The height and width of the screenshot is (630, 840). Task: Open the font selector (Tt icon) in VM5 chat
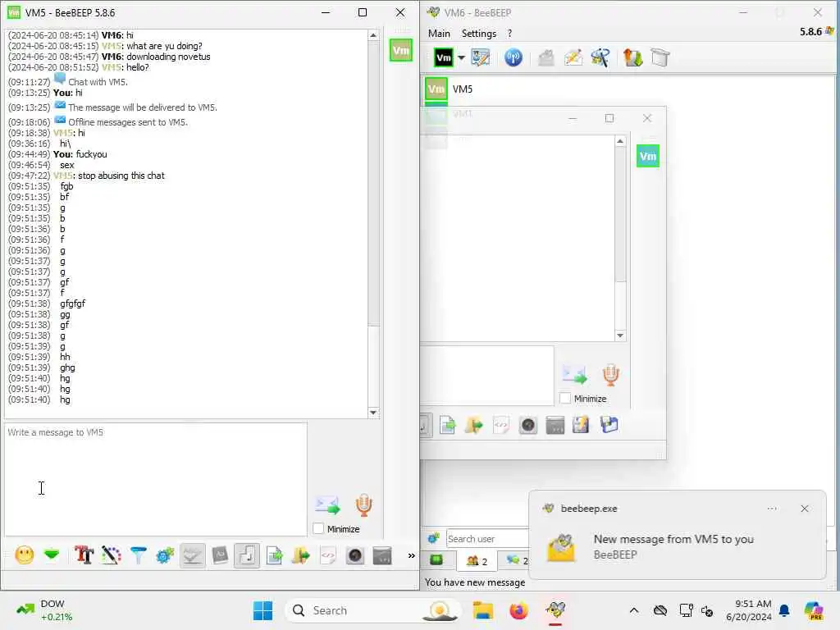pyautogui.click(x=84, y=555)
